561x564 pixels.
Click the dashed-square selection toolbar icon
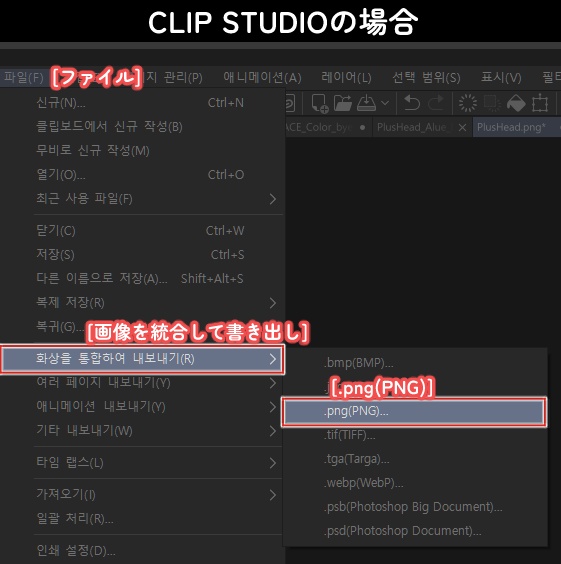492,104
